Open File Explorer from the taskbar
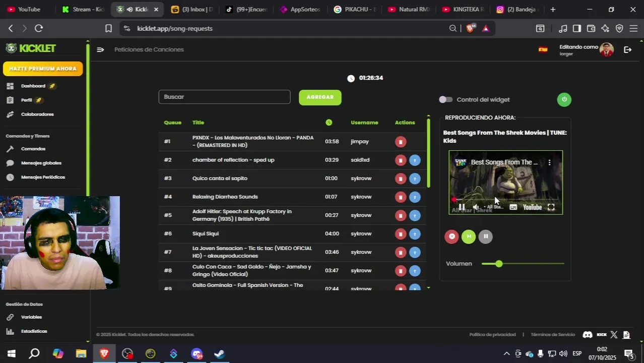644x363 pixels. point(81,354)
